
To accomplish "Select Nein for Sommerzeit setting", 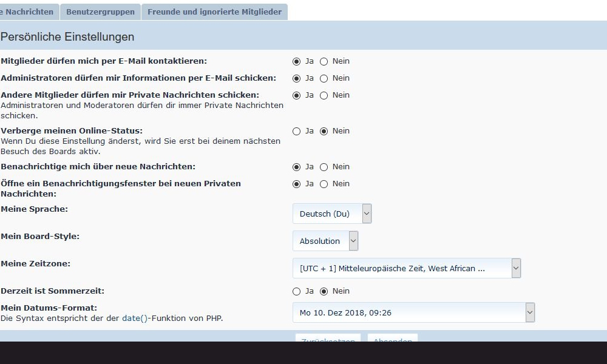I will click(324, 291).
